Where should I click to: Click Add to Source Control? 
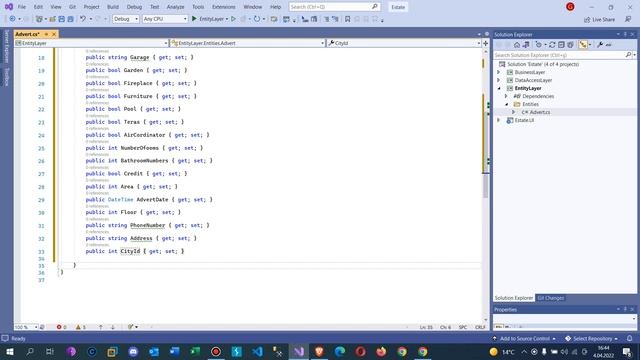(524, 338)
